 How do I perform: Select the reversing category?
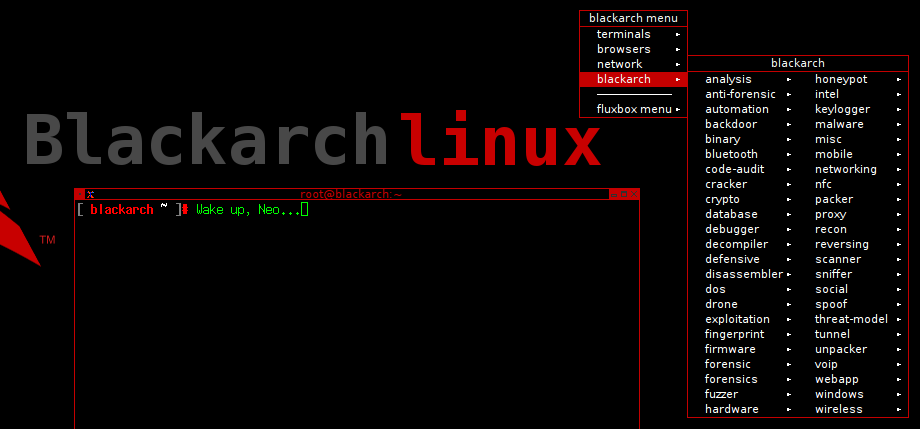tap(853, 244)
